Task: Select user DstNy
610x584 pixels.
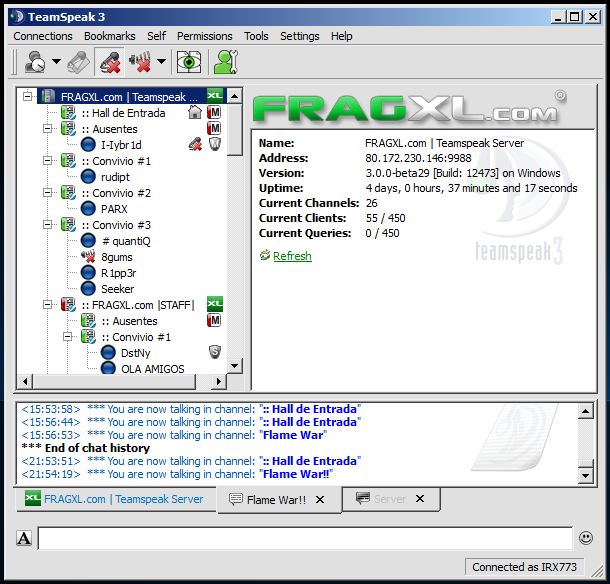Action: pos(135,353)
